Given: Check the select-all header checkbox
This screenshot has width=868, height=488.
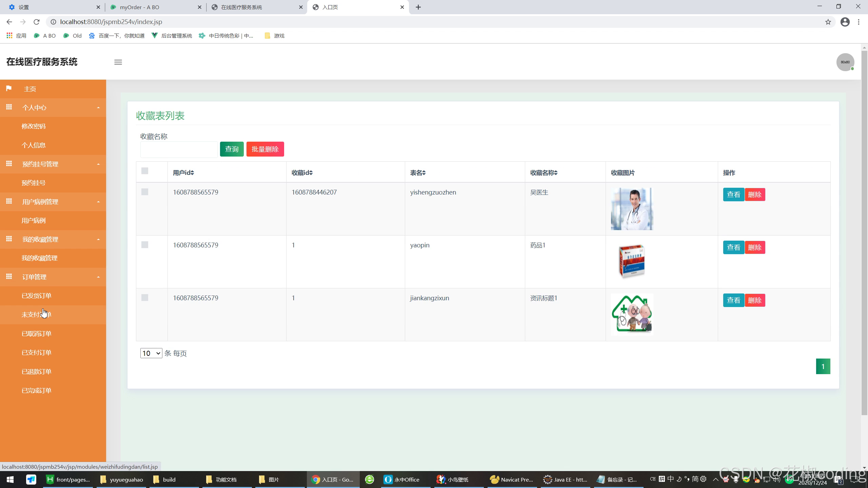Looking at the screenshot, I should click(145, 171).
